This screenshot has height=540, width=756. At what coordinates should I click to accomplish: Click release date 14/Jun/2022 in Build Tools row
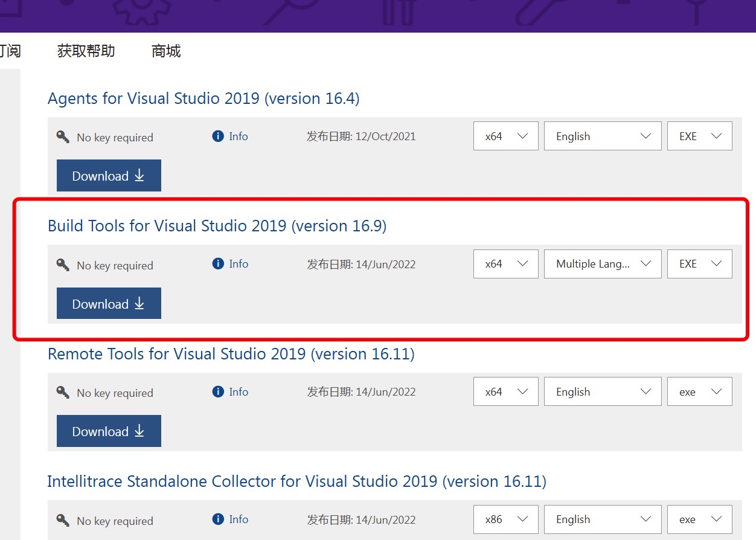(386, 265)
